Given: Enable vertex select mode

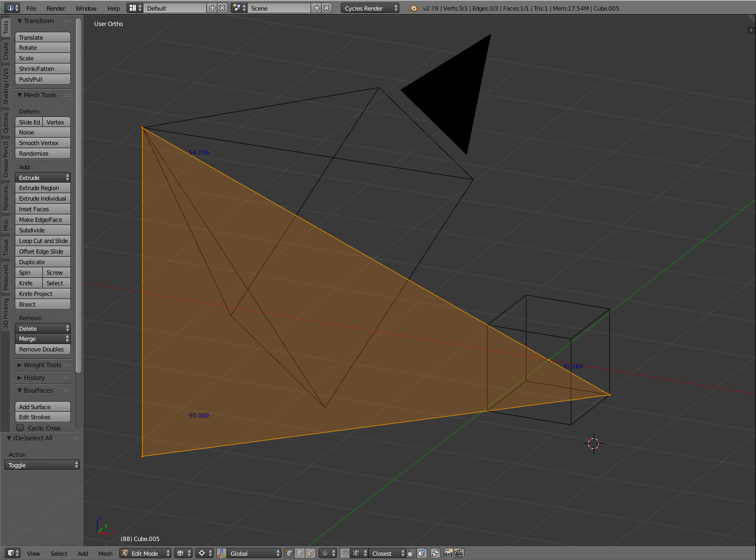Looking at the screenshot, I should coord(289,553).
